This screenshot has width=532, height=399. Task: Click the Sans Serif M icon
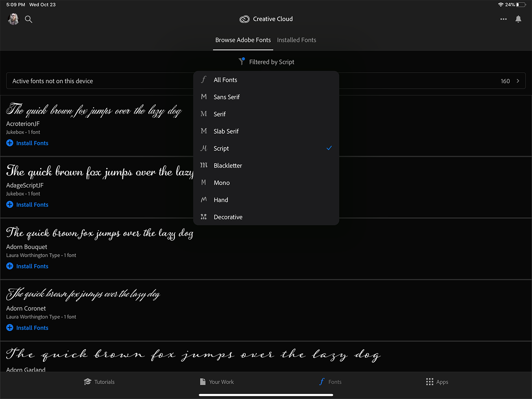(204, 97)
